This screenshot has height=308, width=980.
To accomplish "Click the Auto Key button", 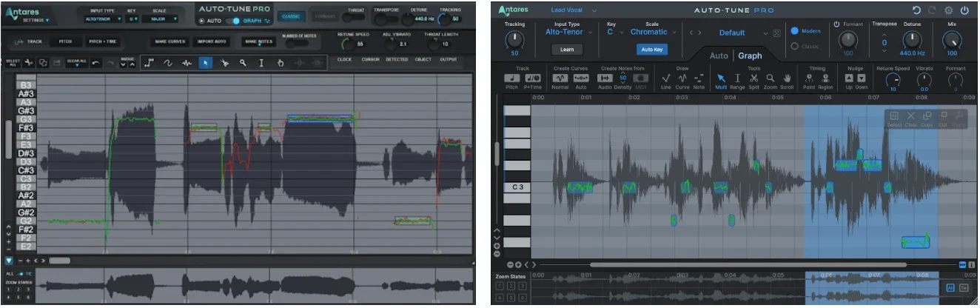I will tap(651, 50).
